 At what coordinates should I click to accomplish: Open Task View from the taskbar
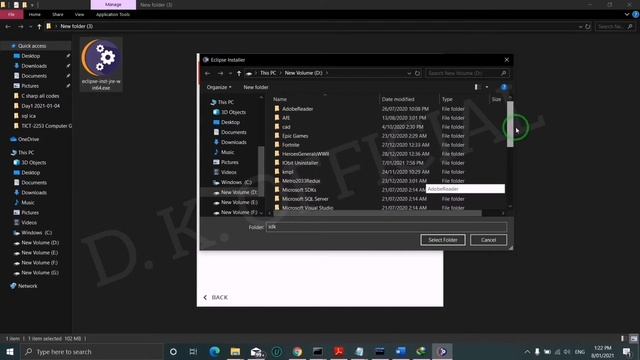[193, 351]
